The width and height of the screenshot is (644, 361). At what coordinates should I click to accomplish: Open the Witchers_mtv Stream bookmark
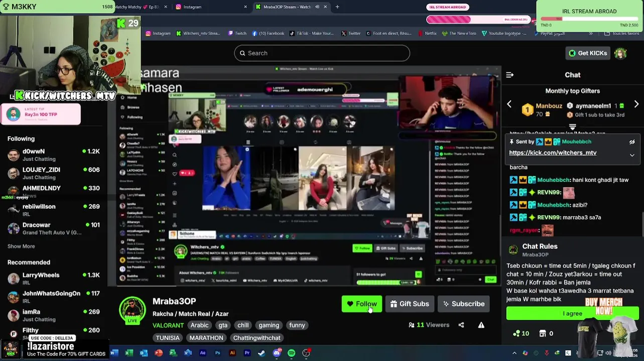[198, 34]
